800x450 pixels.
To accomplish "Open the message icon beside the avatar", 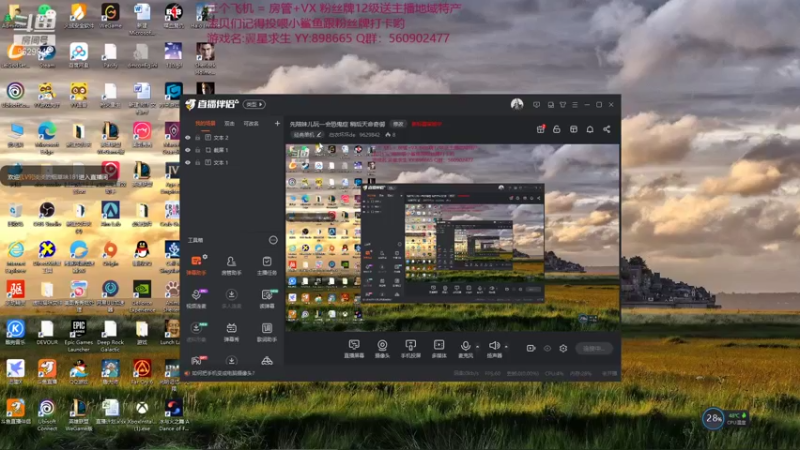I will [536, 105].
